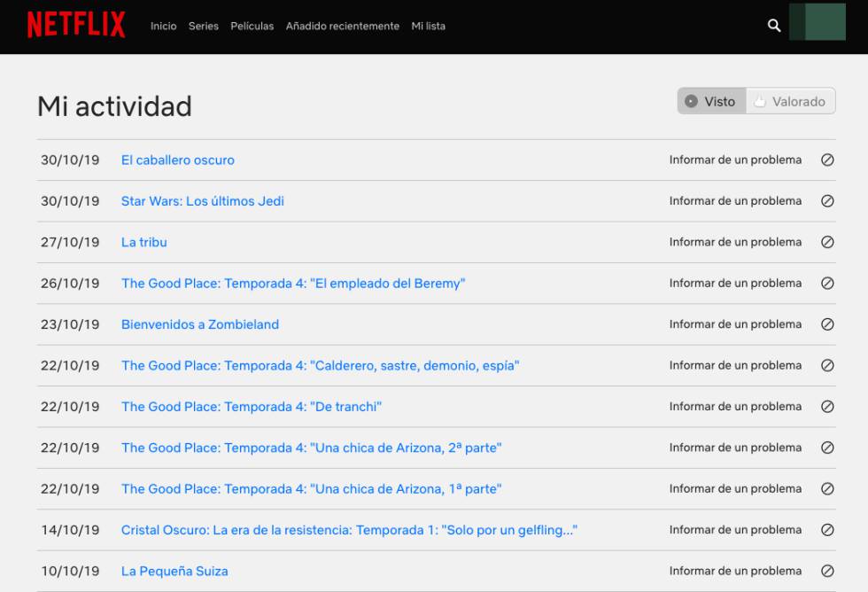This screenshot has height=592, width=868.
Task: Open the green profile avatar
Action: click(x=817, y=21)
